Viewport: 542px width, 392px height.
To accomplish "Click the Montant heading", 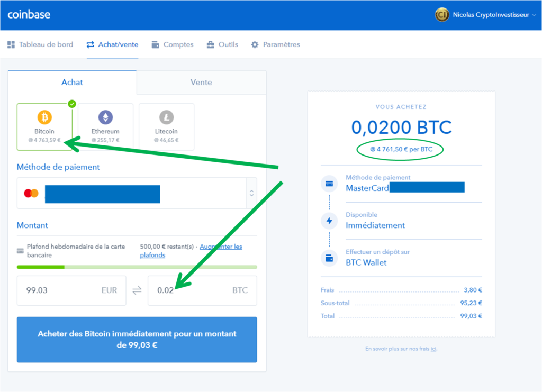I will pos(32,225).
